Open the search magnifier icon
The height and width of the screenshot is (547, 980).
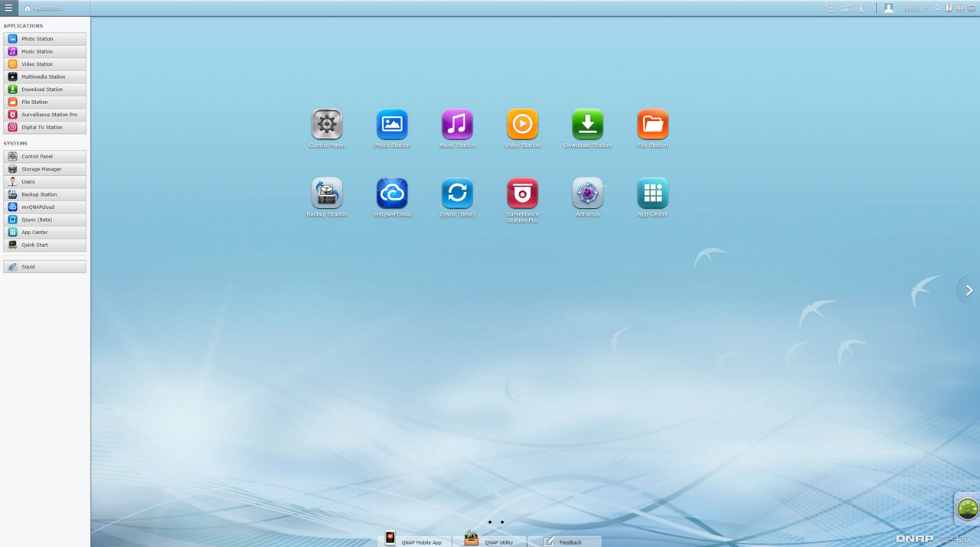point(938,8)
